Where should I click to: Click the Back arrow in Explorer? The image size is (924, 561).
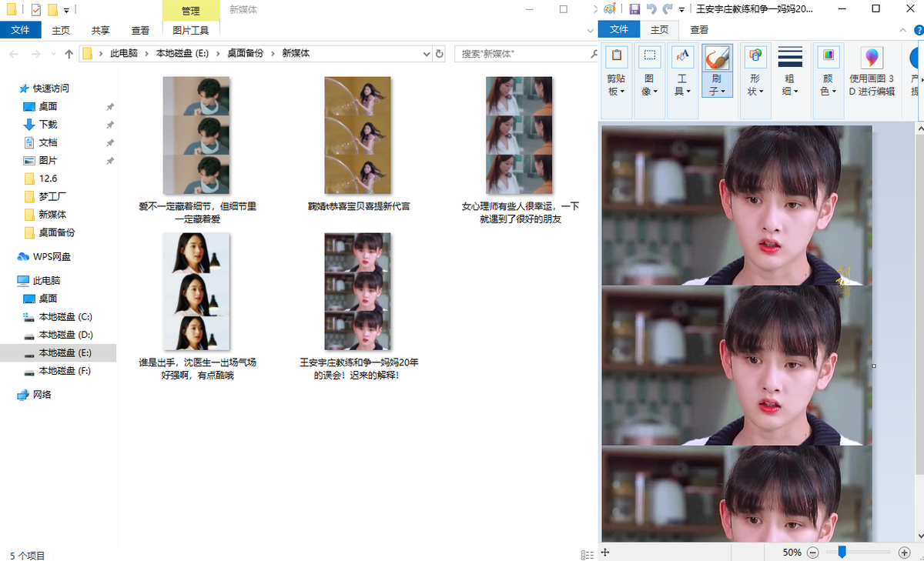point(15,54)
